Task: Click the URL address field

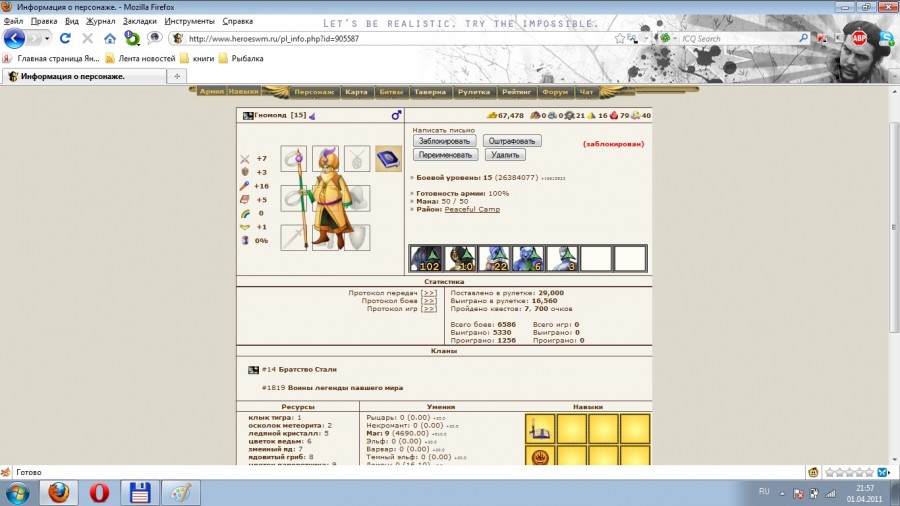Action: (x=396, y=38)
